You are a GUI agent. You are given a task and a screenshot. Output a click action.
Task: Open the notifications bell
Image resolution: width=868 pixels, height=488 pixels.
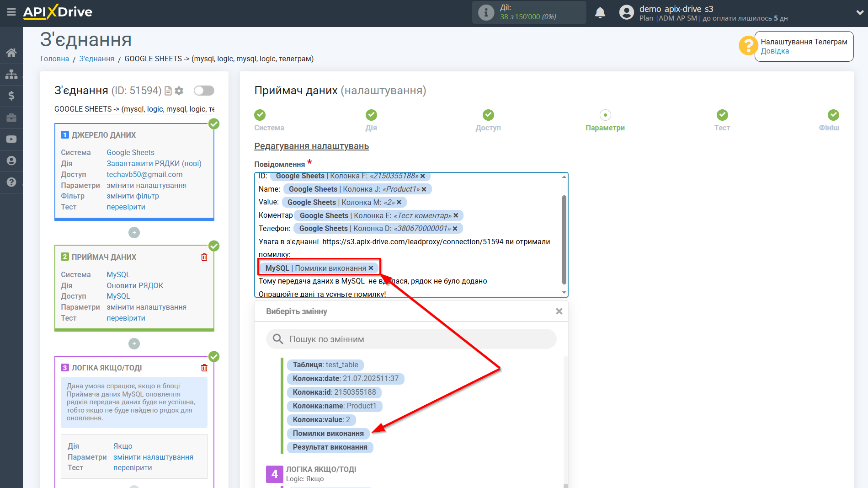[600, 13]
